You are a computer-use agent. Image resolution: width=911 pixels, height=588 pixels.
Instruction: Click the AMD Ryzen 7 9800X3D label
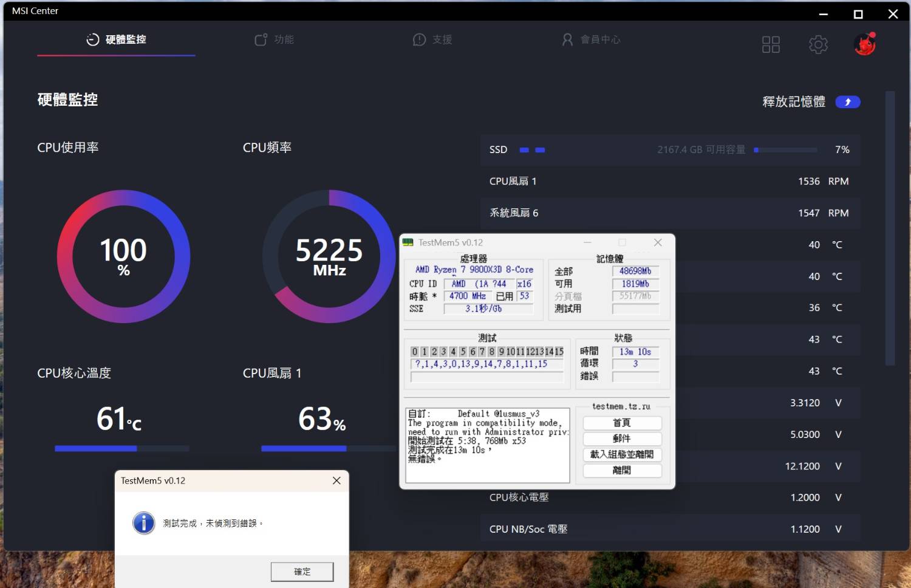[x=474, y=270]
